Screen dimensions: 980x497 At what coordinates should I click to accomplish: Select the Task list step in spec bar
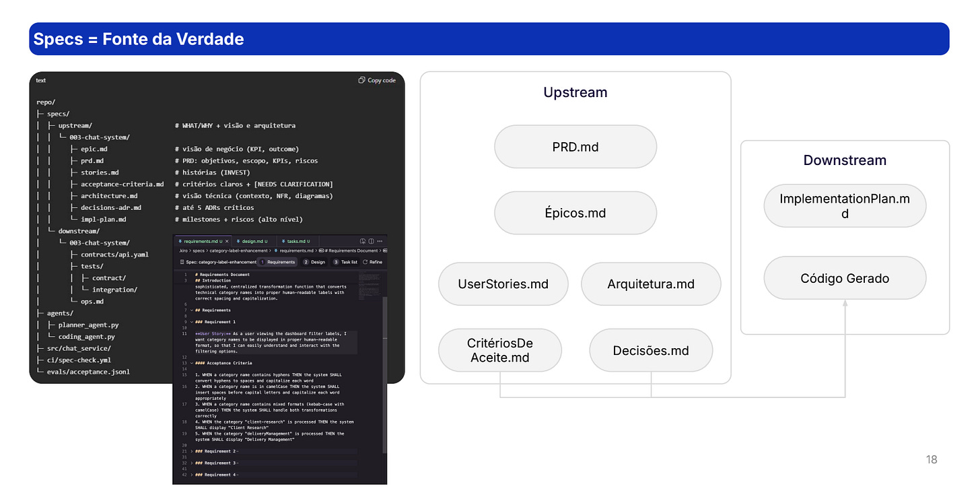[345, 262]
